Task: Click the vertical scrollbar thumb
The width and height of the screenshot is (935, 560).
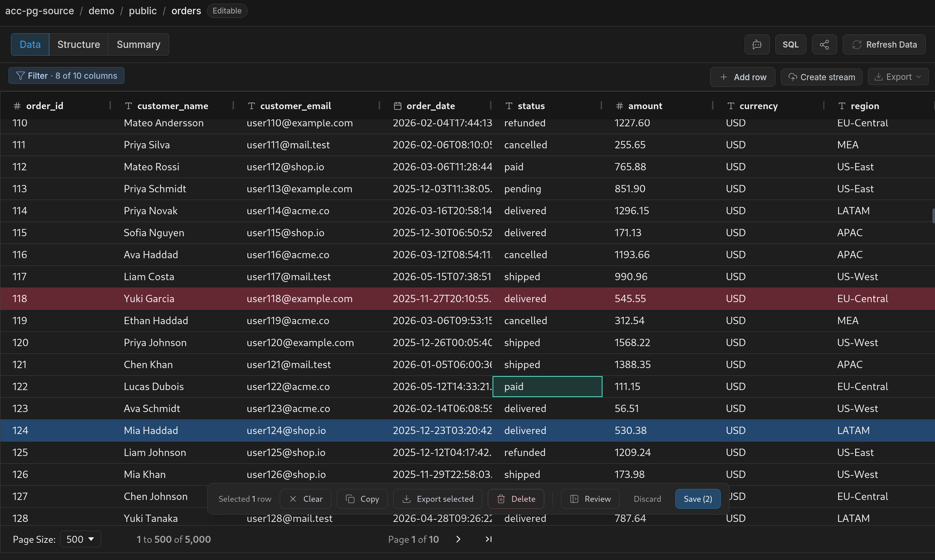Action: point(933,216)
